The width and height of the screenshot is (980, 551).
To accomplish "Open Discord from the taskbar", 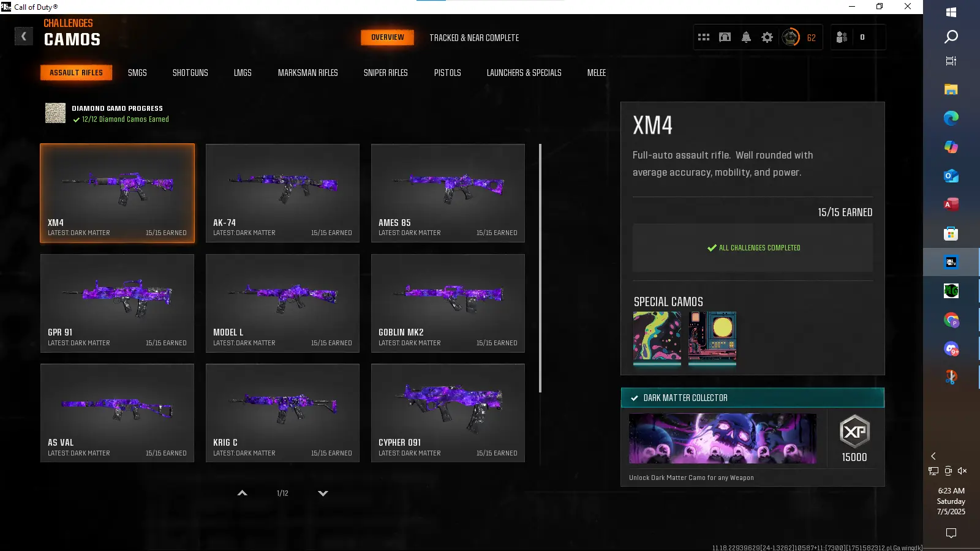I will click(951, 349).
